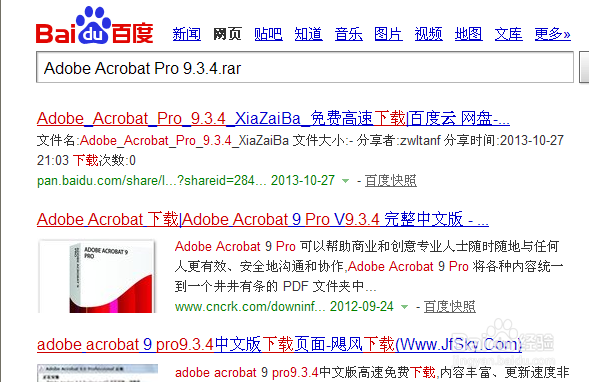Click the Adobe Acrobat 9 Pro box thumbnail

97,276
